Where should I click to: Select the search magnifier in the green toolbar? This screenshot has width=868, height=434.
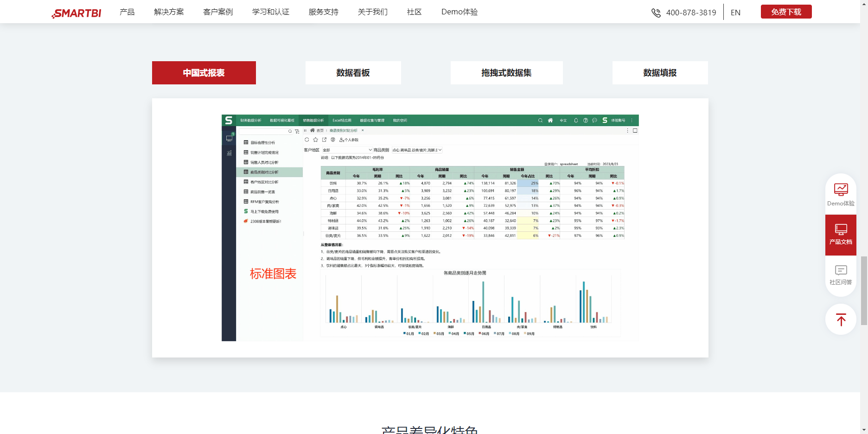(540, 120)
